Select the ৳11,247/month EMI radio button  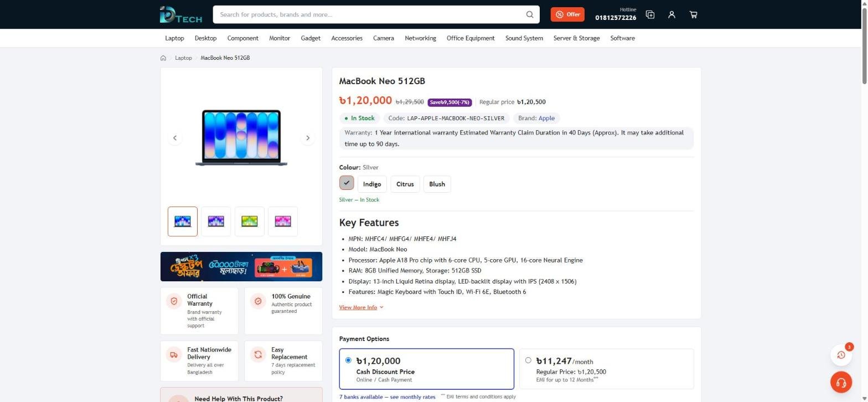[x=528, y=360]
